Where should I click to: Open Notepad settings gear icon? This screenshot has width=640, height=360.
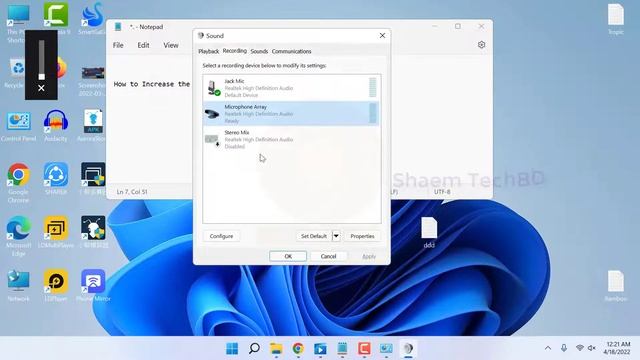click(x=481, y=45)
